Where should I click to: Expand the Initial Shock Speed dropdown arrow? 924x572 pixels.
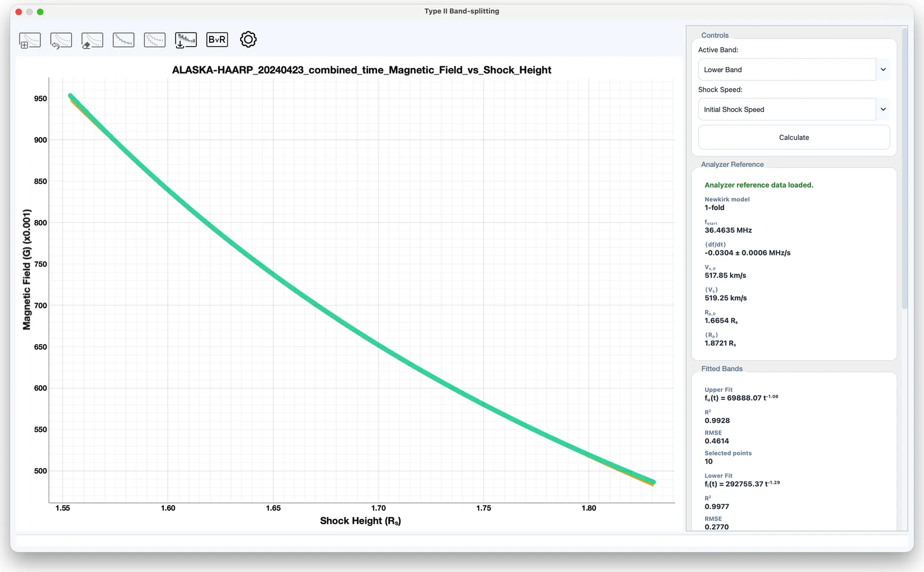point(883,110)
